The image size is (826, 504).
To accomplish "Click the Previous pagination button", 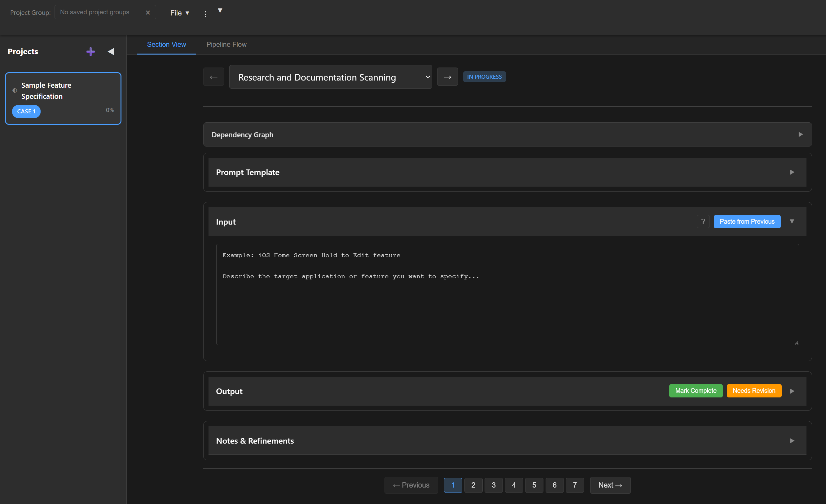I will pos(411,485).
